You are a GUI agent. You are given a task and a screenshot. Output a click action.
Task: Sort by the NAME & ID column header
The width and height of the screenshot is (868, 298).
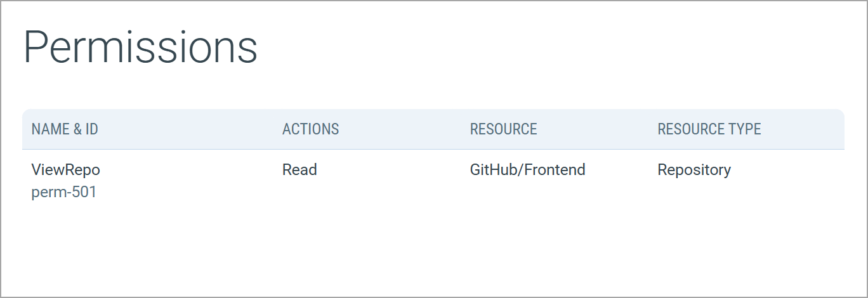[x=65, y=129]
